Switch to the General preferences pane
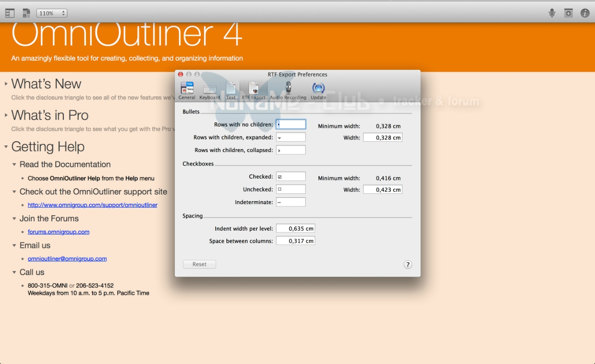The height and width of the screenshot is (364, 595). (187, 91)
